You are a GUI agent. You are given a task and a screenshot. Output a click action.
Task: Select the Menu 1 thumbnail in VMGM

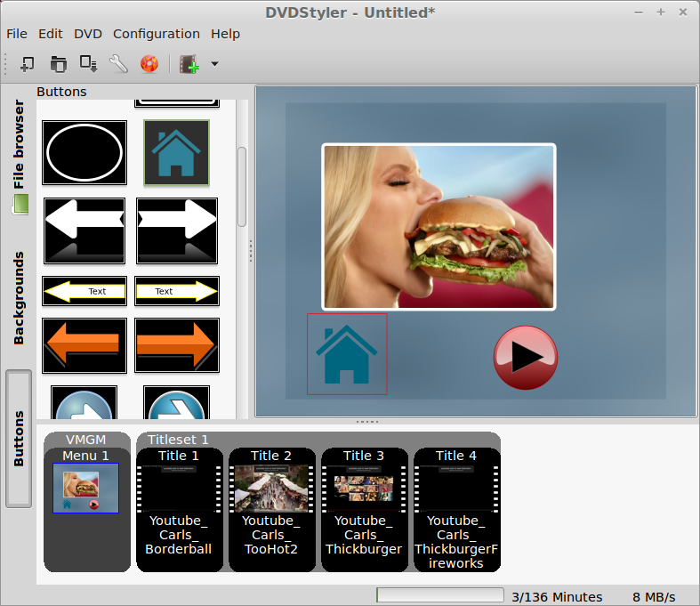(85, 488)
